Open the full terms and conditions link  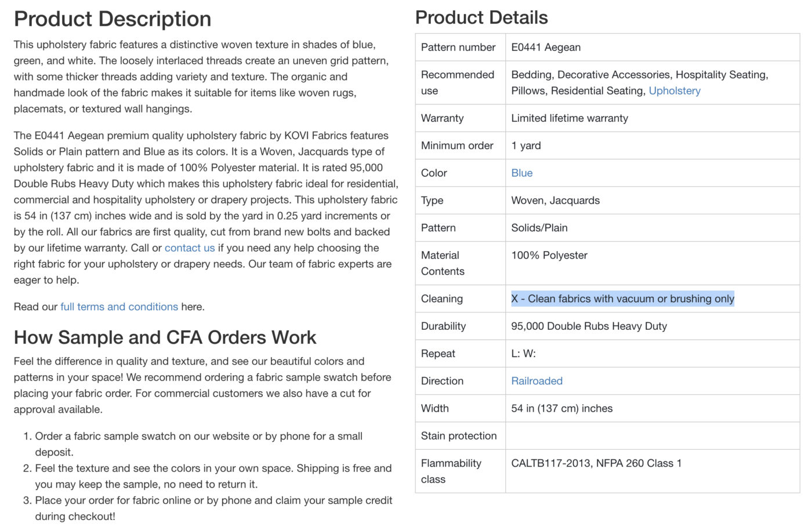point(119,307)
